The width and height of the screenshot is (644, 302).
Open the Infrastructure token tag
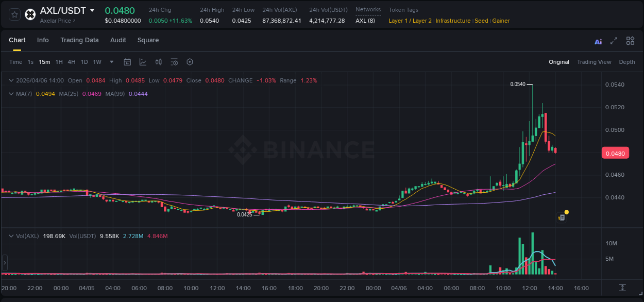pos(453,21)
